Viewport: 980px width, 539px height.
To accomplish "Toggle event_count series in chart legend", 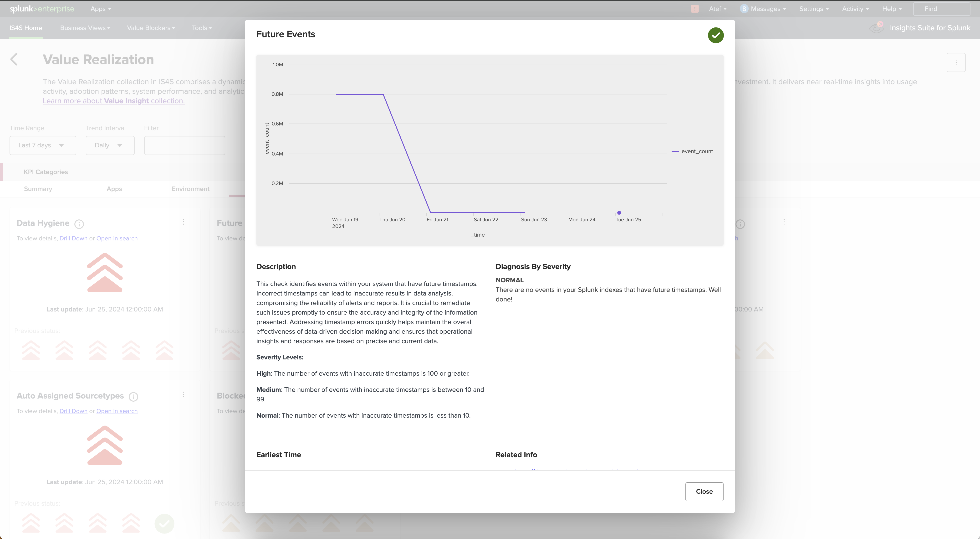I will [x=692, y=151].
